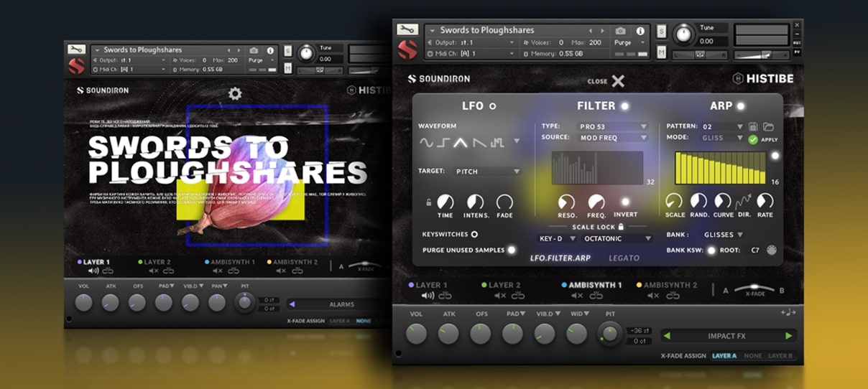Viewport: 868px width, 389px height.
Task: Open the LFO TARGET Pitch dropdown
Action: tap(487, 172)
